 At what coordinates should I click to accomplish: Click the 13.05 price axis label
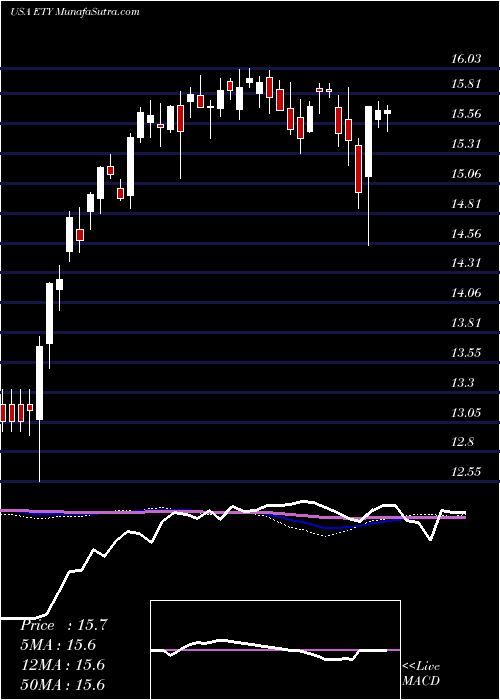click(x=467, y=412)
